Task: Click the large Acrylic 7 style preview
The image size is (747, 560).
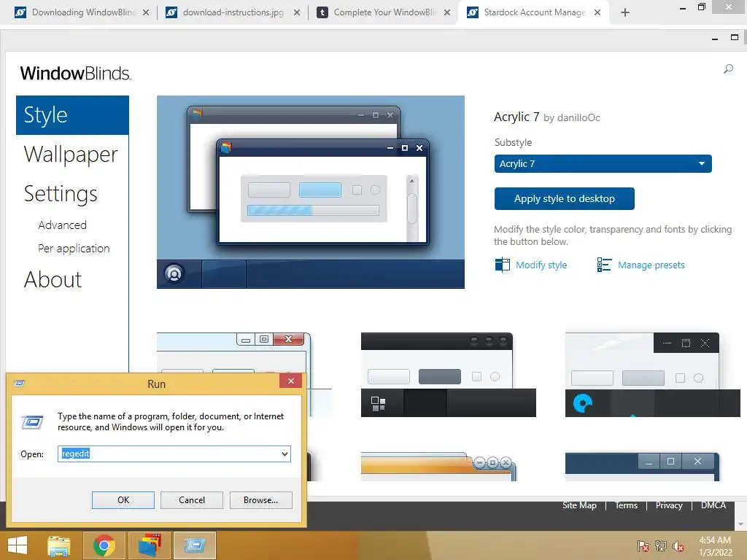Action: (311, 192)
